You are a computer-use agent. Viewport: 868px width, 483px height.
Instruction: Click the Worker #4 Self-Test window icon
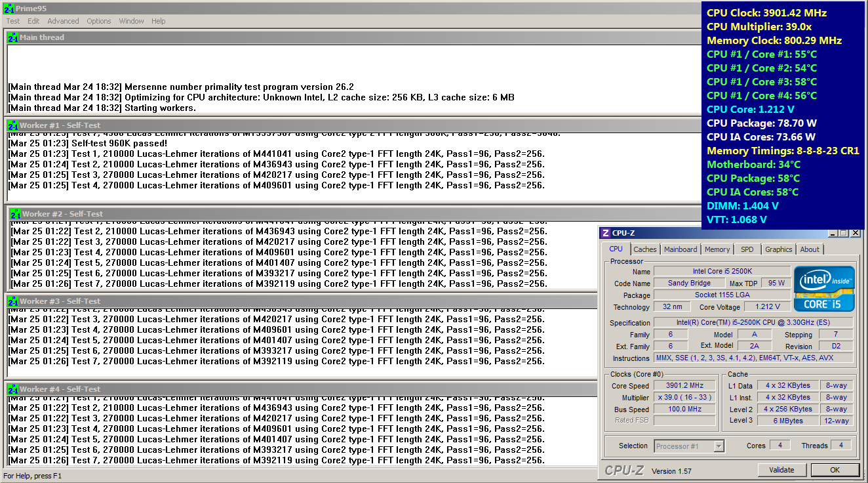(12, 389)
